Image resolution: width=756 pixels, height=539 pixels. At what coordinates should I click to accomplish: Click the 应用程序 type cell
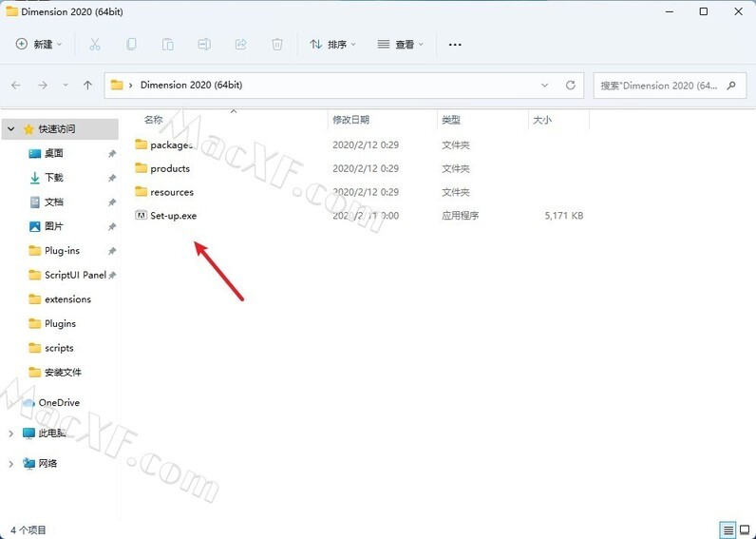click(x=461, y=216)
